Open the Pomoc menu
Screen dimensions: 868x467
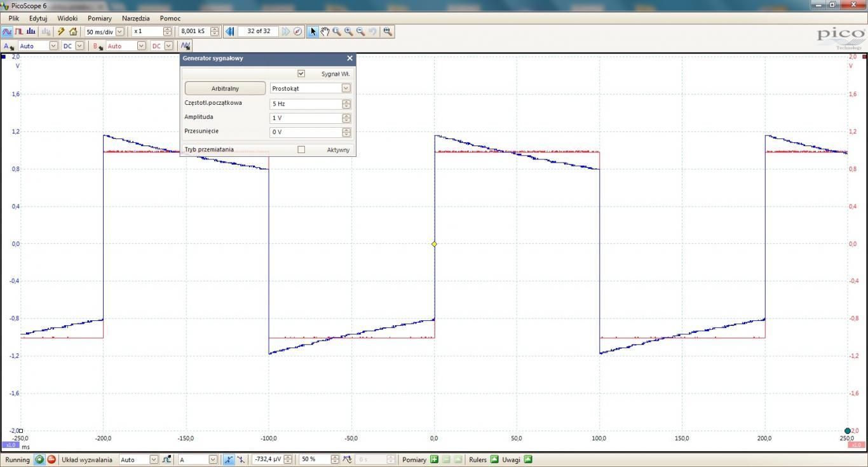click(170, 18)
